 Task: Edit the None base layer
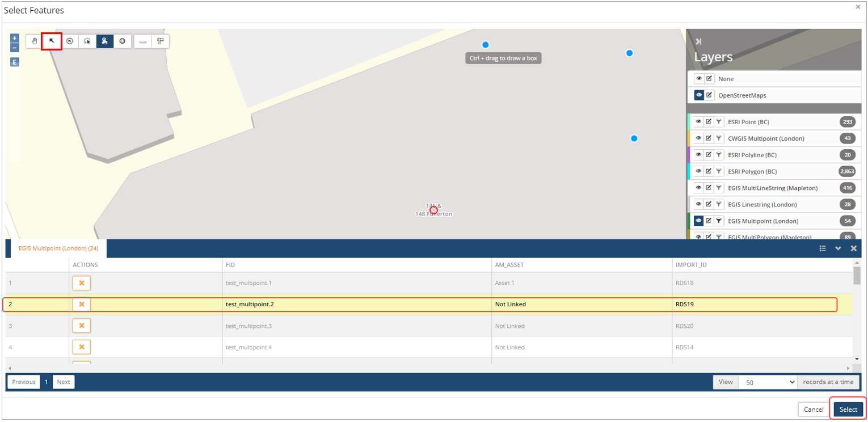tap(709, 79)
